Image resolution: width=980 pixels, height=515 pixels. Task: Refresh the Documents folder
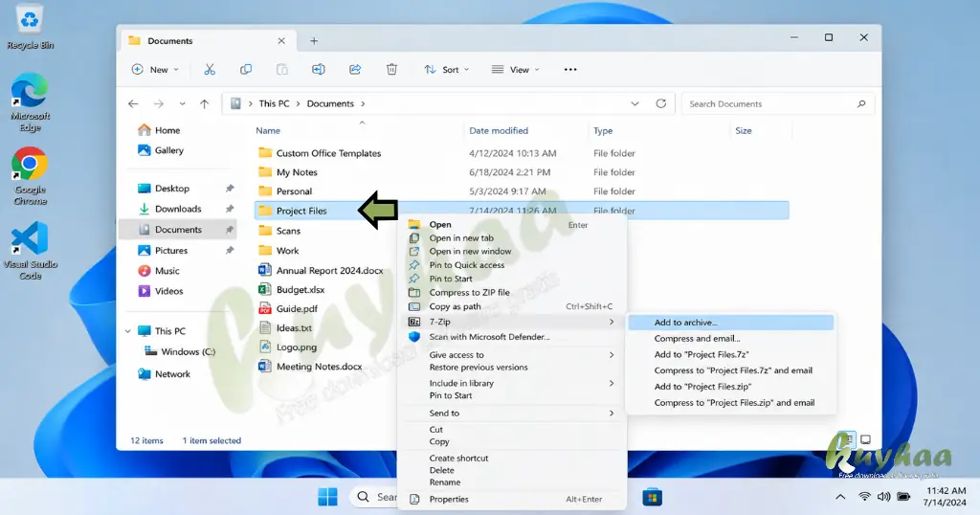660,103
